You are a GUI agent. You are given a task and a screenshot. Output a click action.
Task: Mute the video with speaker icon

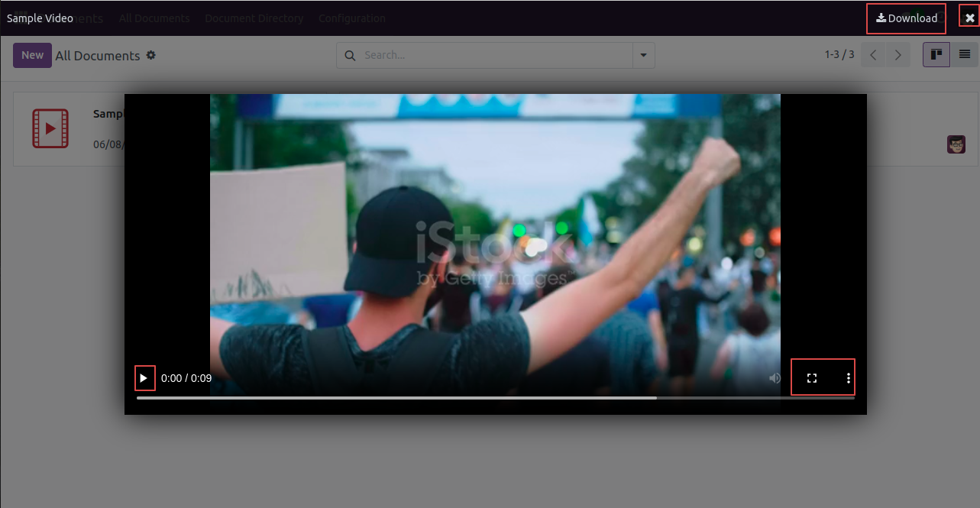coord(775,378)
